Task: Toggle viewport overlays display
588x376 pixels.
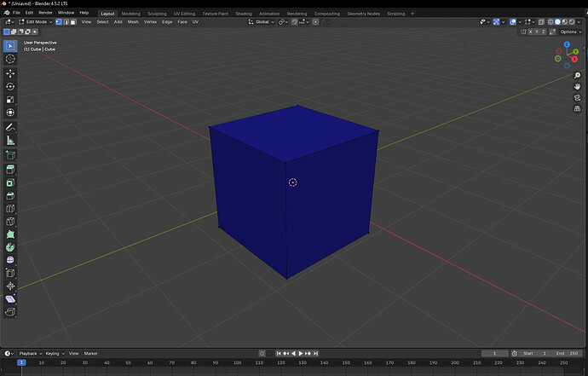Action: [513, 22]
